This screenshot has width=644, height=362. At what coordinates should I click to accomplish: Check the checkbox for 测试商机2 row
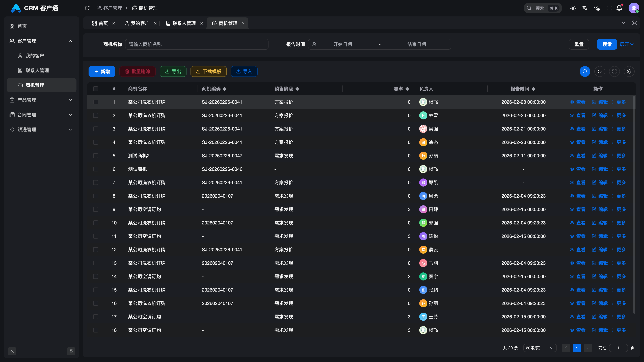tap(96, 156)
